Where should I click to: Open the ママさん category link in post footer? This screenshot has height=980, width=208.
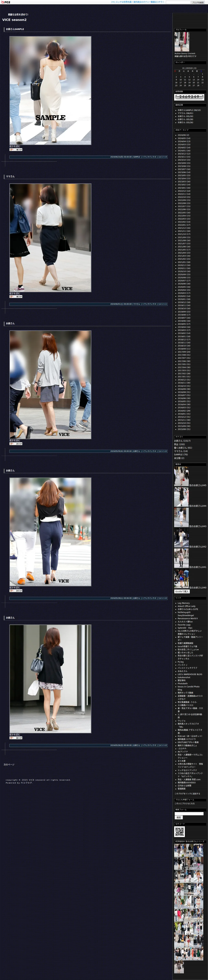click(x=136, y=304)
